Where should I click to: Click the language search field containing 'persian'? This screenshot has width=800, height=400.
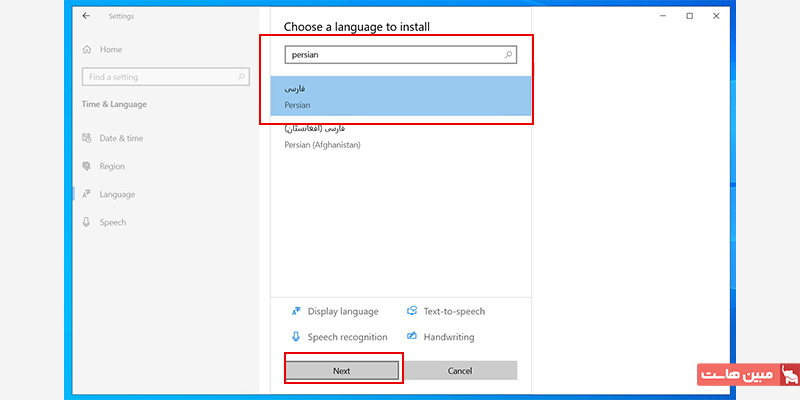[401, 55]
